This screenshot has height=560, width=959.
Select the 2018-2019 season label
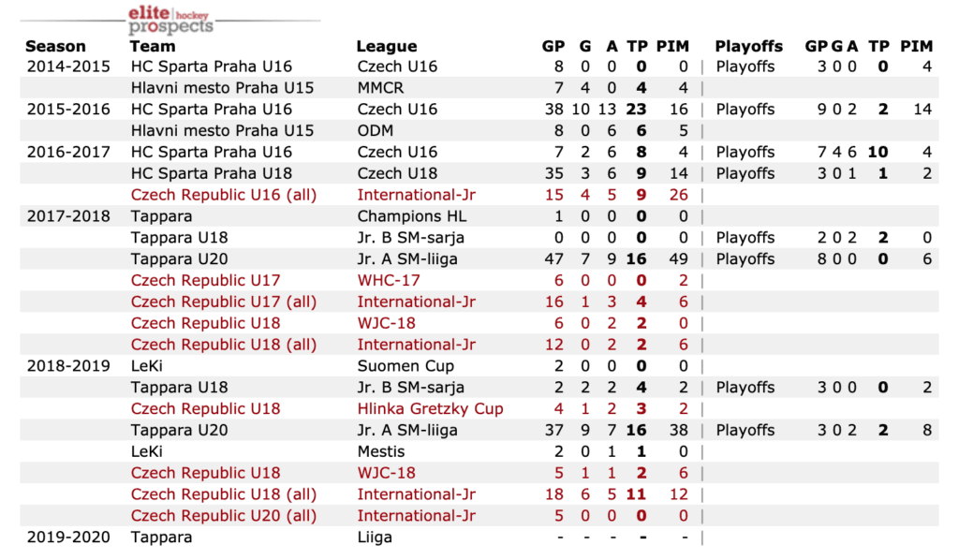pyautogui.click(x=68, y=366)
